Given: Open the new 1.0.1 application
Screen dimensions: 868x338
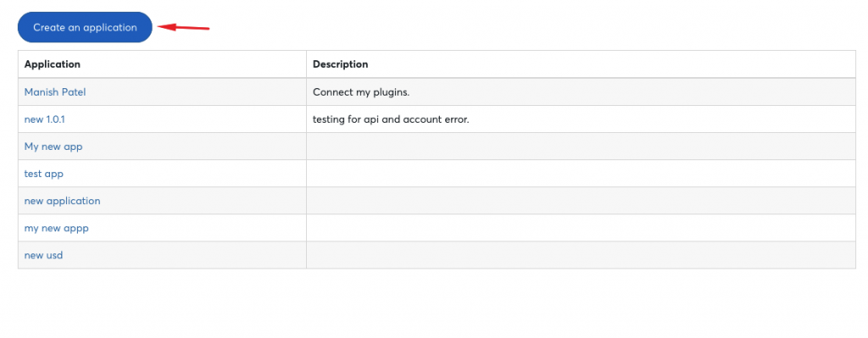Looking at the screenshot, I should [x=44, y=119].
